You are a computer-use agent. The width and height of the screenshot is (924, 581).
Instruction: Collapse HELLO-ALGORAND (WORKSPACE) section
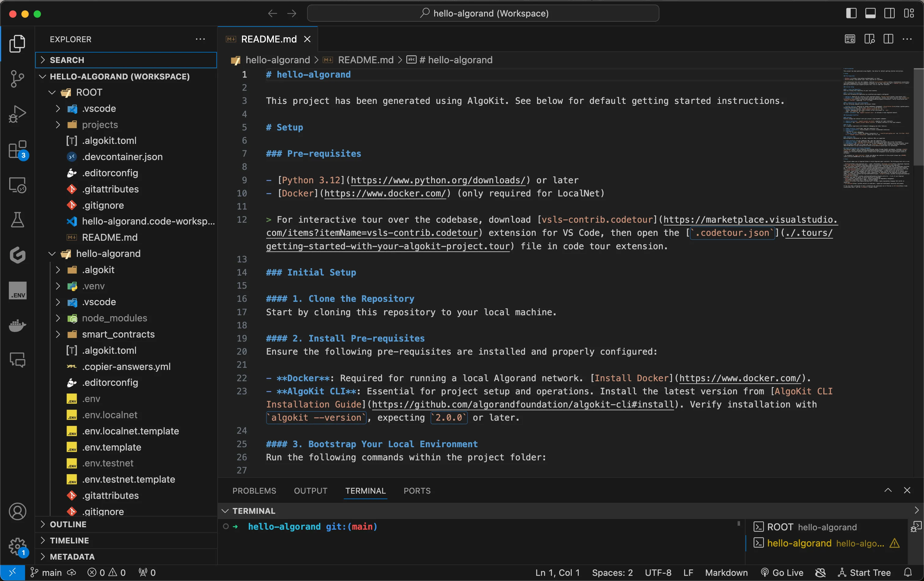tap(126, 76)
